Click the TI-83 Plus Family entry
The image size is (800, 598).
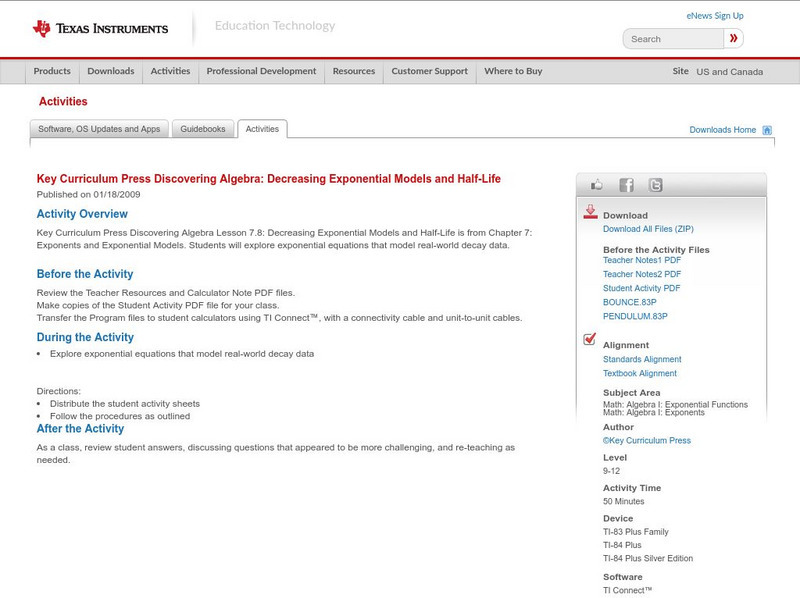pyautogui.click(x=636, y=532)
